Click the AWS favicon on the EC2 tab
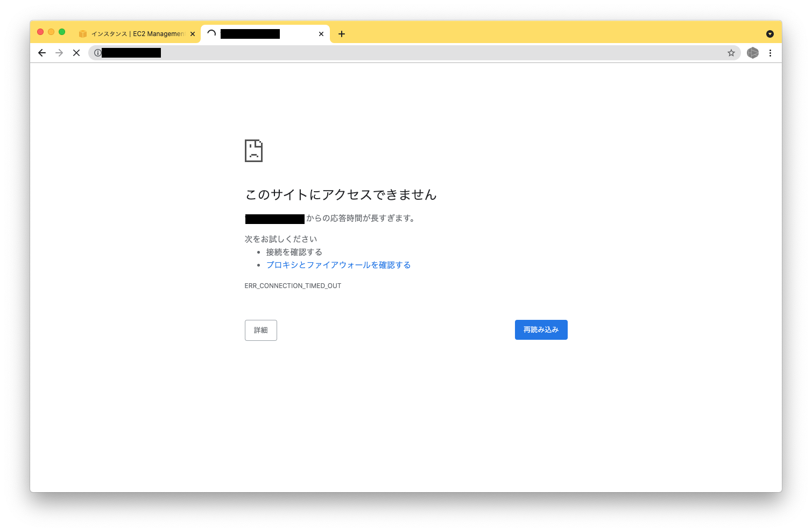The width and height of the screenshot is (812, 532). [x=83, y=33]
